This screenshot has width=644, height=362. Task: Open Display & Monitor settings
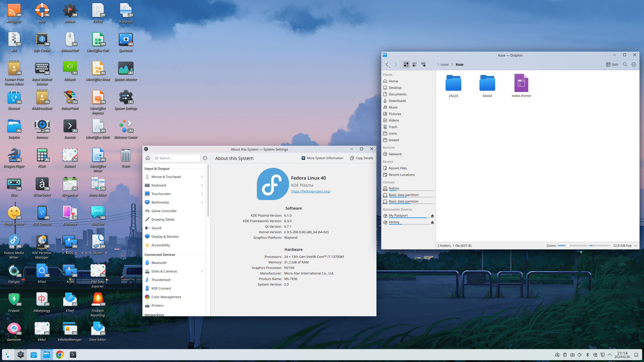click(x=165, y=237)
